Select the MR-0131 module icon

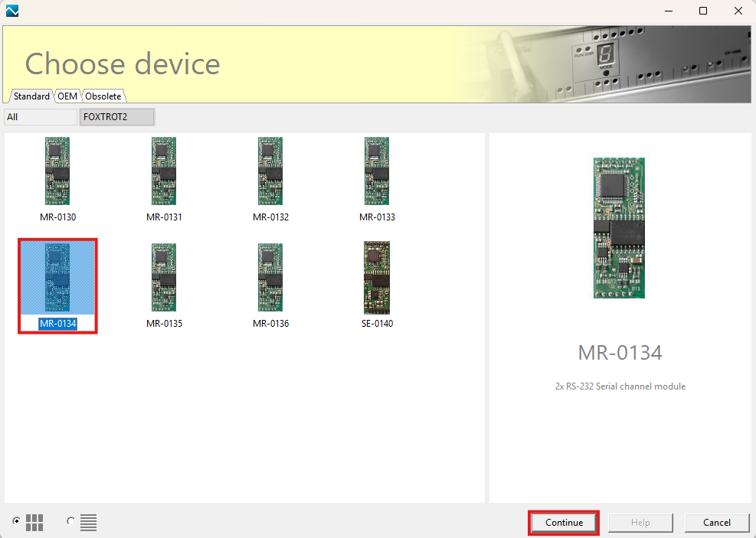164,171
